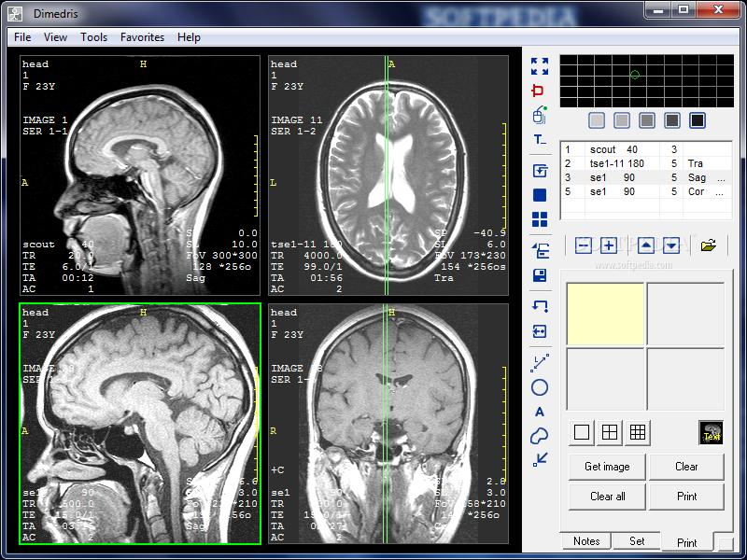Click the up arrow image button
Image resolution: width=747 pixels, height=560 pixels.
coord(646,245)
